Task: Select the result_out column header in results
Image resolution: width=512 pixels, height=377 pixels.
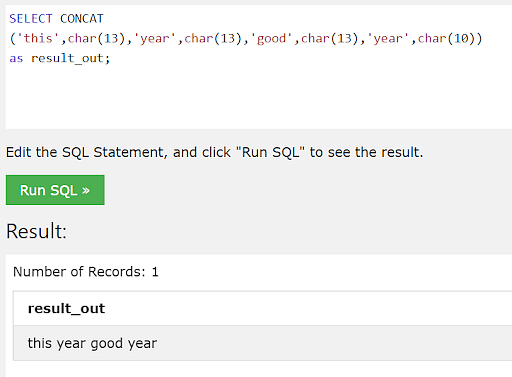Action: (66, 308)
